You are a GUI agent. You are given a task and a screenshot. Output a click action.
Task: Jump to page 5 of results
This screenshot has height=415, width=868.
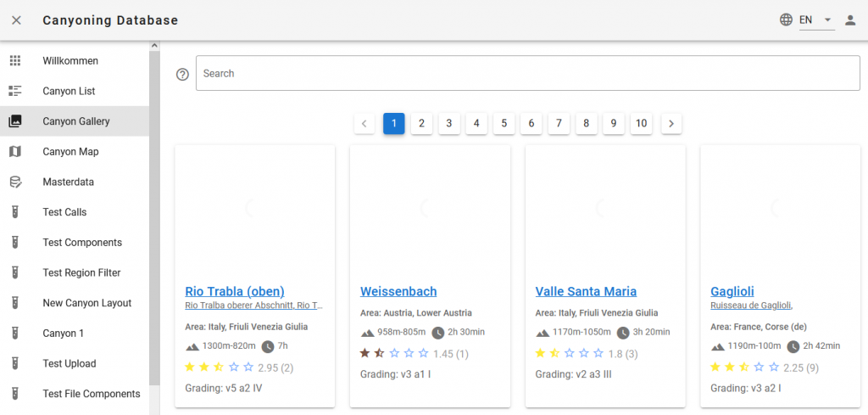pos(504,124)
